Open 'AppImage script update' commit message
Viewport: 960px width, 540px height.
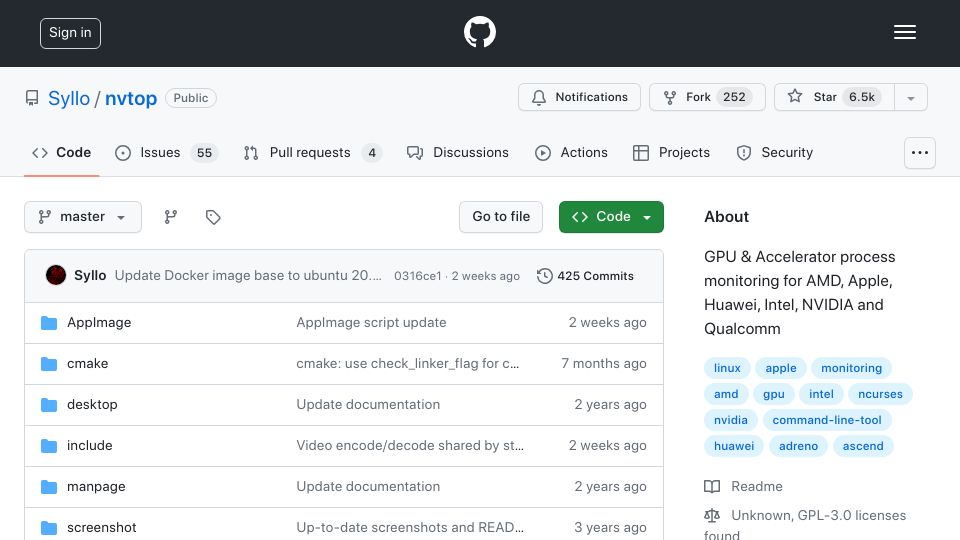click(x=371, y=323)
